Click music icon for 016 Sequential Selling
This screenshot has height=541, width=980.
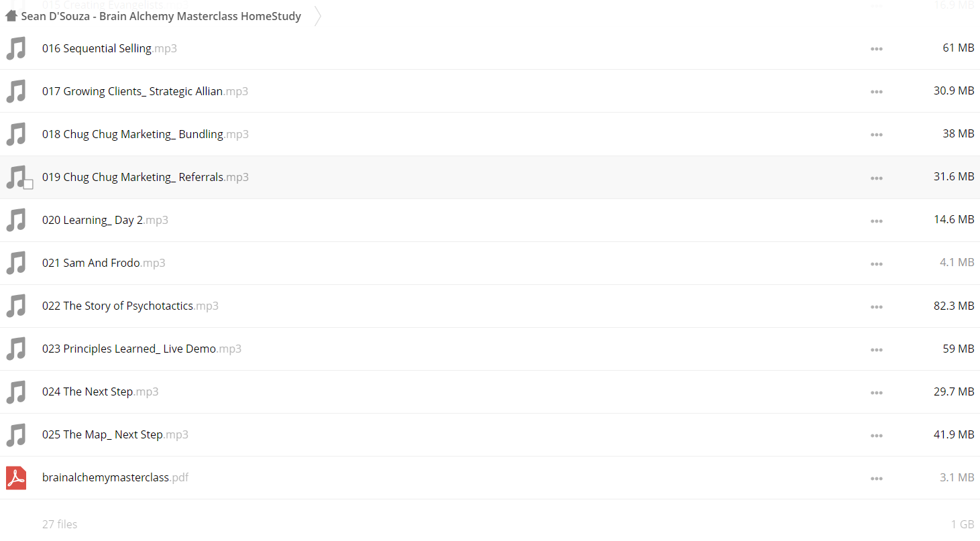pyautogui.click(x=16, y=48)
